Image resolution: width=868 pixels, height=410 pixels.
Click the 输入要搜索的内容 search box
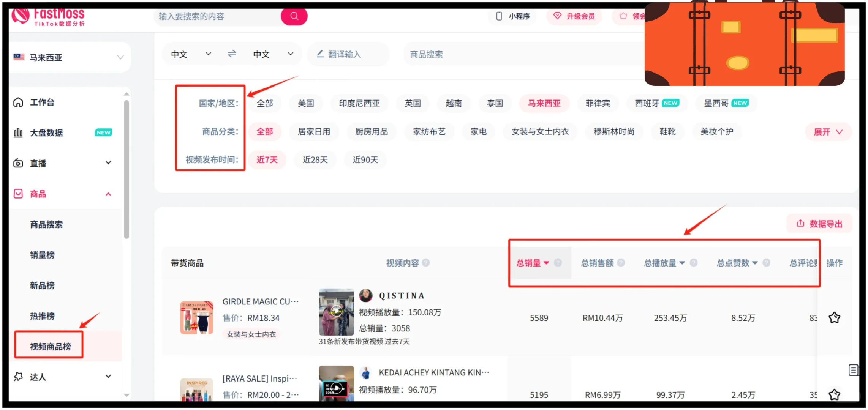pos(218,16)
